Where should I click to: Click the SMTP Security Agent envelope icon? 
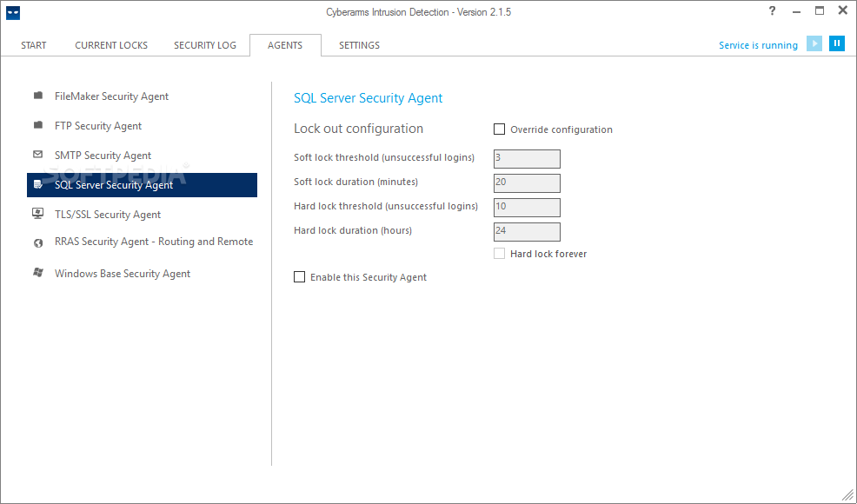coord(37,154)
